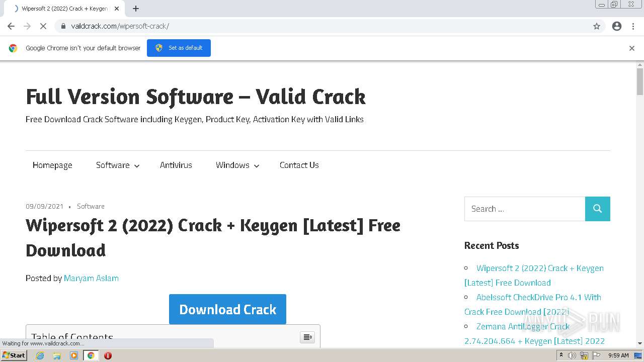Toggle the Table of Contents list
Image resolution: width=644 pixels, height=362 pixels.
click(x=307, y=337)
